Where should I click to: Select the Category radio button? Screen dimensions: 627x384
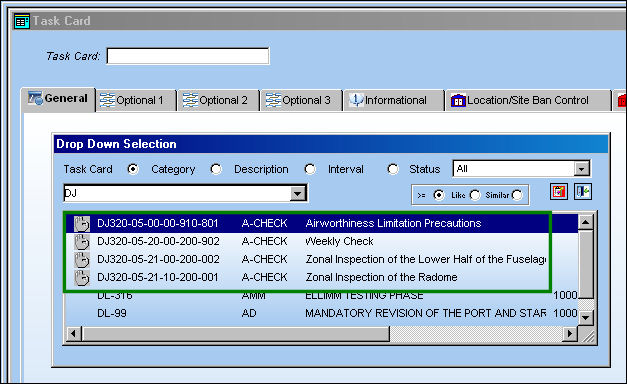click(216, 170)
